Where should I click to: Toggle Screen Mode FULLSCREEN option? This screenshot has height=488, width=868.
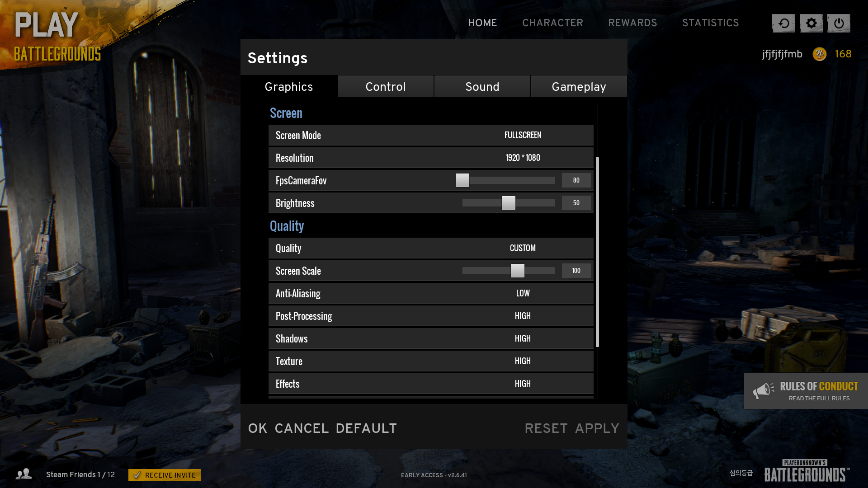coord(522,135)
